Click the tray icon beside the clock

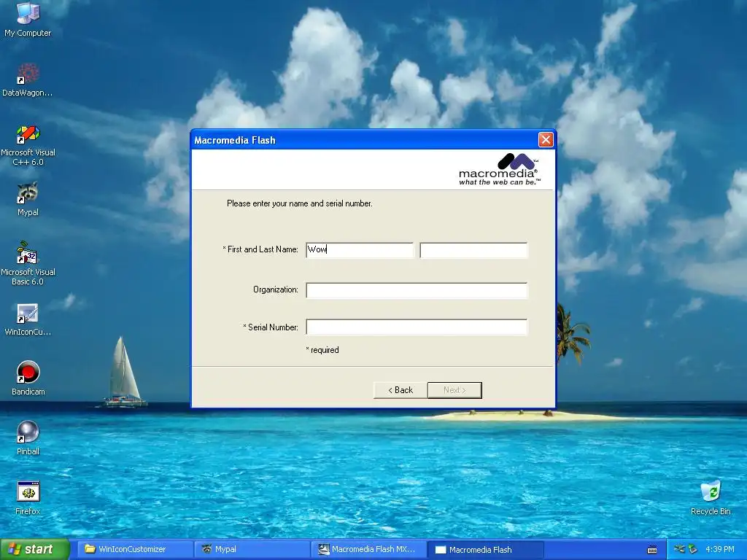pyautogui.click(x=693, y=549)
